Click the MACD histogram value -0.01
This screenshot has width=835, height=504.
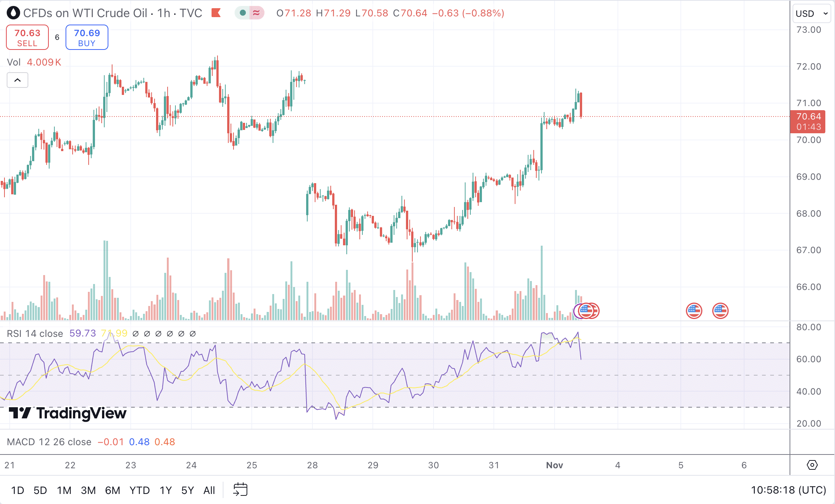pos(111,442)
